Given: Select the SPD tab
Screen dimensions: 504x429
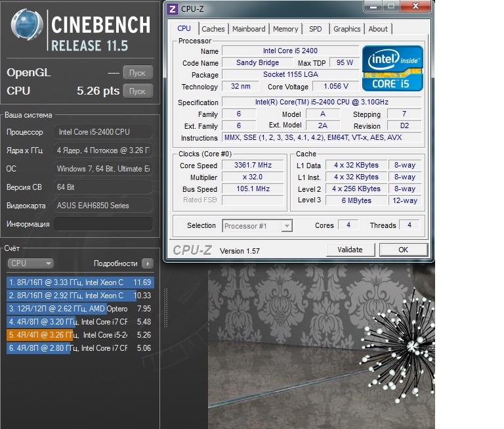Looking at the screenshot, I should pyautogui.click(x=315, y=29).
